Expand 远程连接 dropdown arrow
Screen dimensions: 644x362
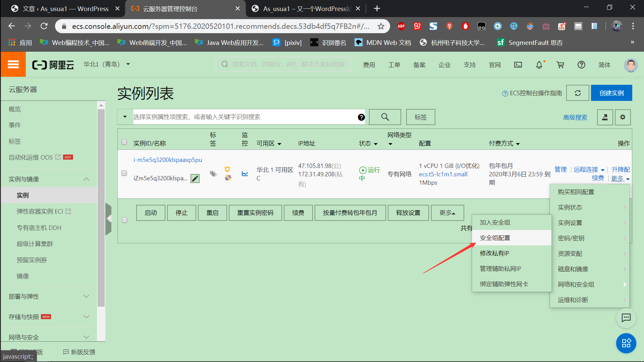coord(603,170)
